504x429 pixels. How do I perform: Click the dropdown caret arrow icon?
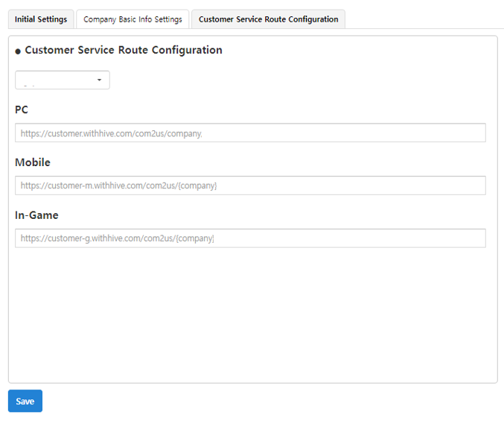coord(99,80)
